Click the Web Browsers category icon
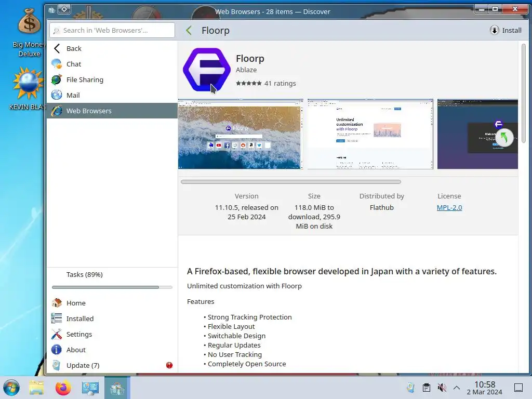Viewport: 532px width, 399px height. click(57, 111)
